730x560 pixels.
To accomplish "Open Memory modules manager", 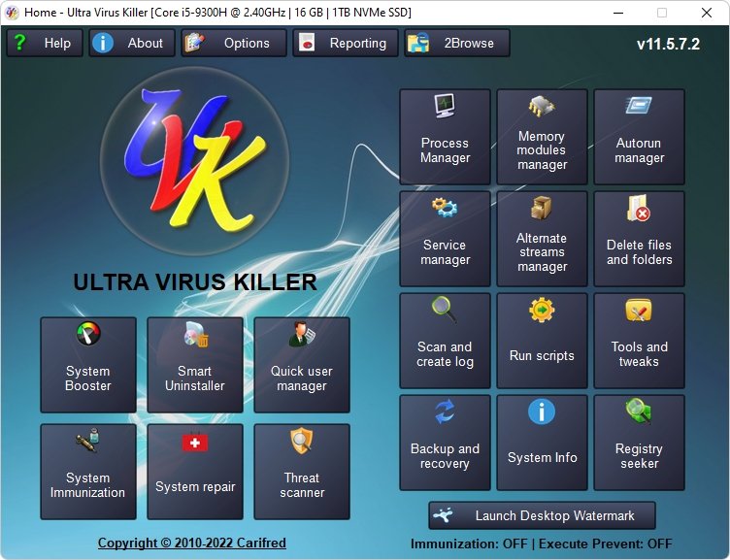I will pyautogui.click(x=542, y=137).
